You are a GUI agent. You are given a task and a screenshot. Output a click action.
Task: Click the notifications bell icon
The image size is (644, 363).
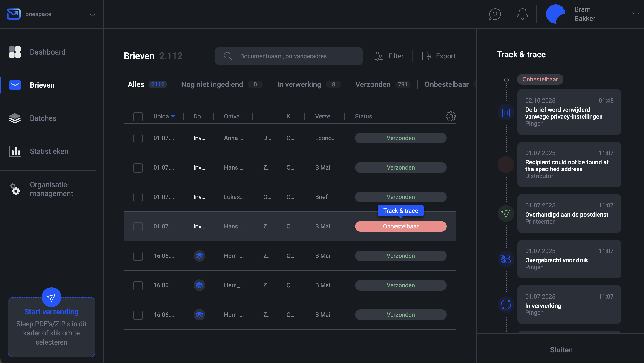(523, 14)
